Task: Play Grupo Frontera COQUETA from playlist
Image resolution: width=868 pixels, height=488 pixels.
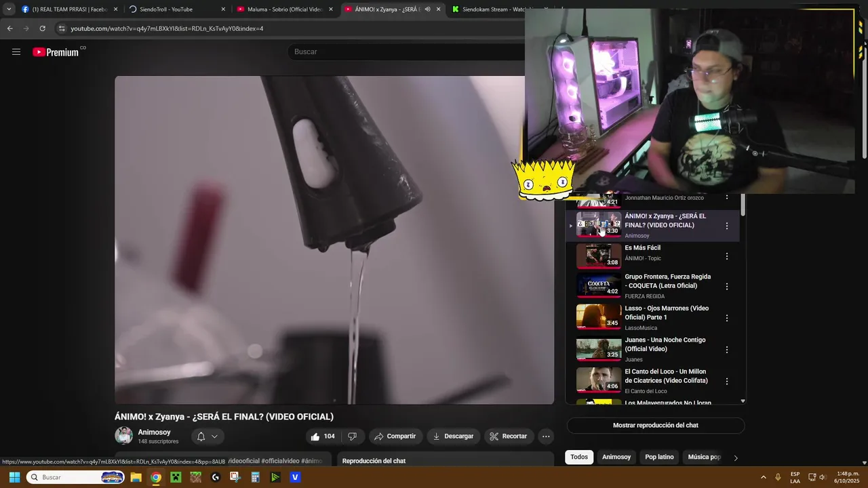Action: coord(652,286)
